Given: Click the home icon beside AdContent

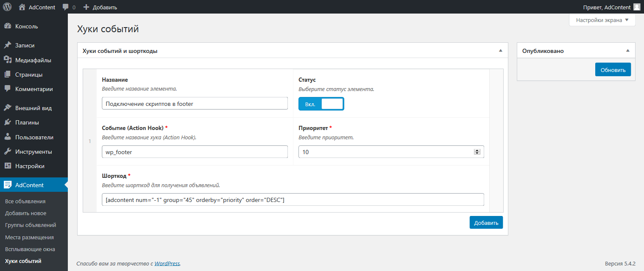Looking at the screenshot, I should 22,7.
